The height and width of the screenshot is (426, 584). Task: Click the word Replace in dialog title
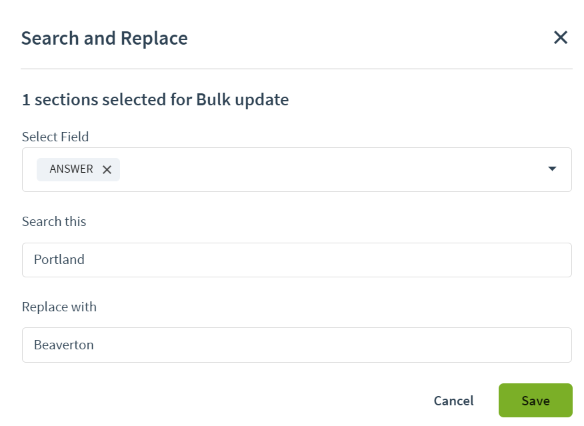point(154,39)
